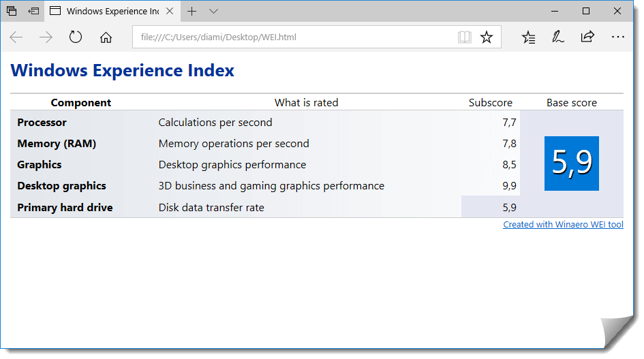Open Reading view book icon

[465, 37]
